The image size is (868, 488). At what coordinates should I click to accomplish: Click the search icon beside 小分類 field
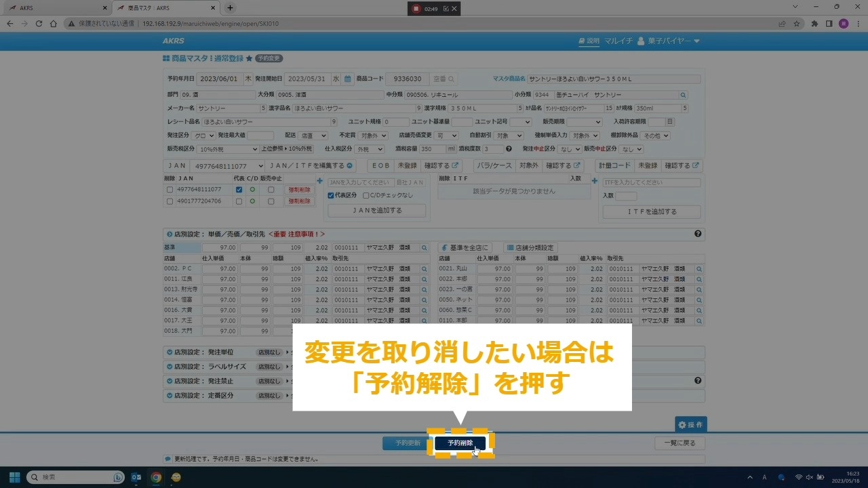tap(683, 95)
